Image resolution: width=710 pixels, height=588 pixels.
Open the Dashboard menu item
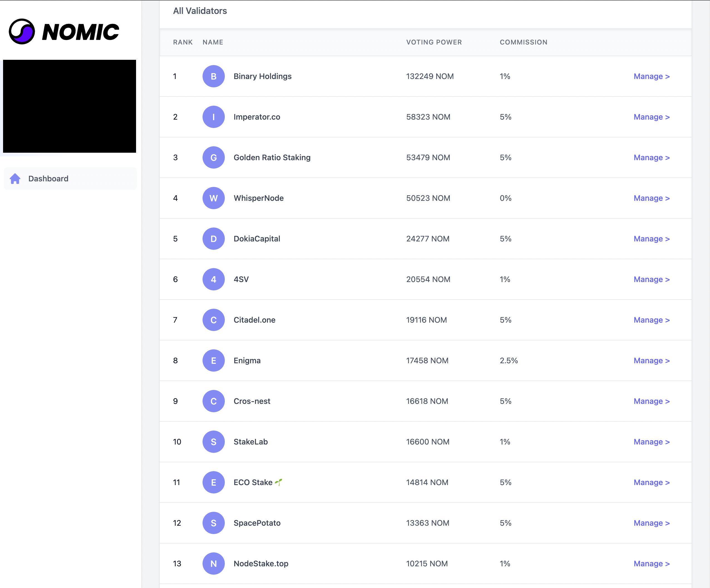48,178
